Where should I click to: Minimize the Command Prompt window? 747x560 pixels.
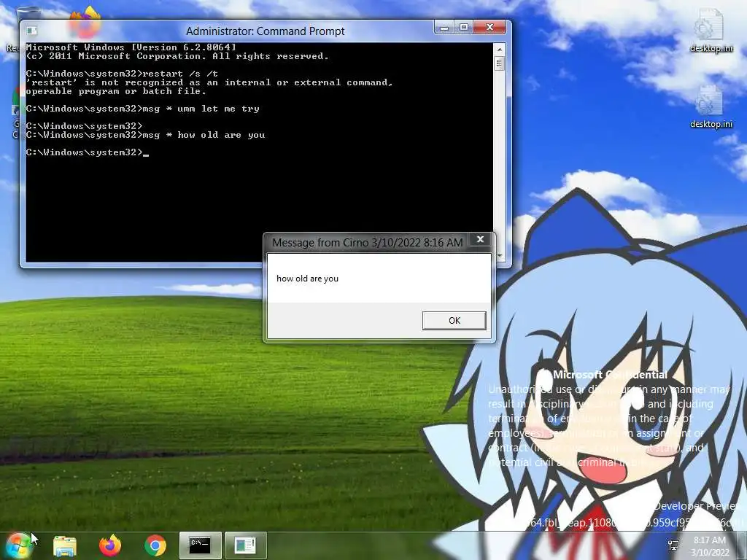click(x=444, y=28)
